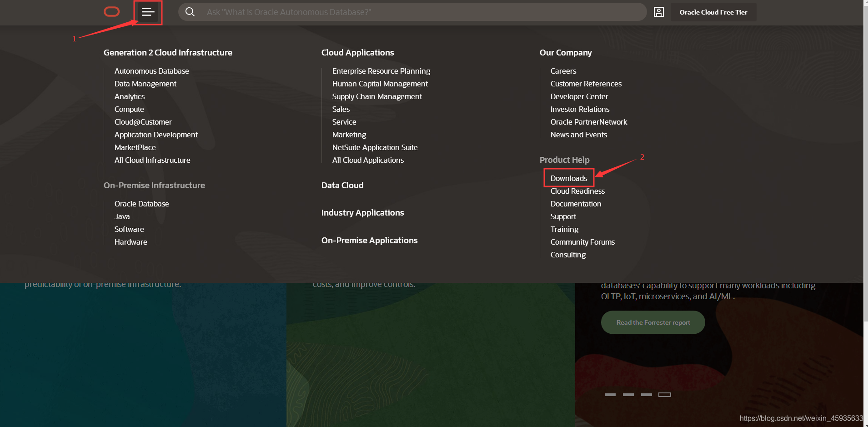Click On-Premise Infrastructure heading
The width and height of the screenshot is (868, 427).
[x=154, y=186]
